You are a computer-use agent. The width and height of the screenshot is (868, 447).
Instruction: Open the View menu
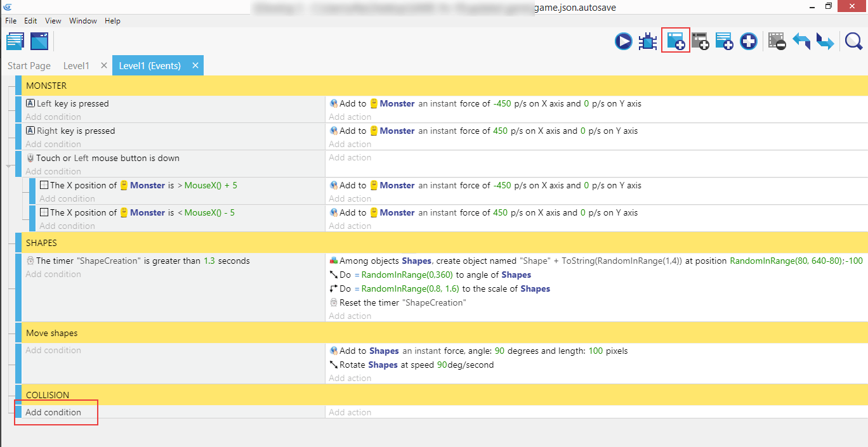pos(53,21)
